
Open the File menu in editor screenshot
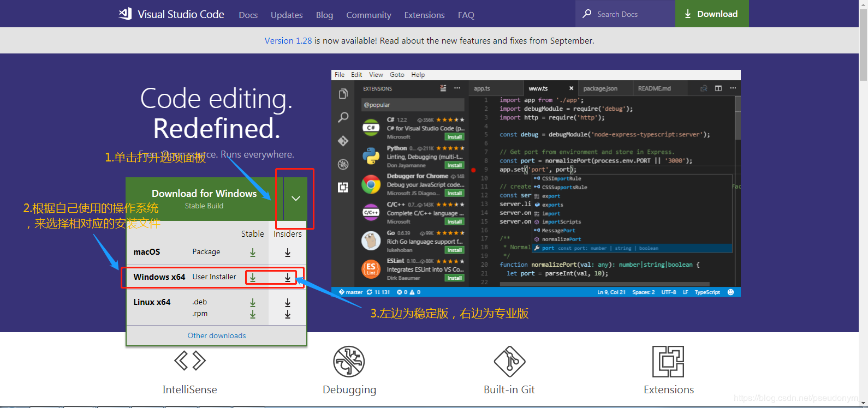(x=340, y=75)
